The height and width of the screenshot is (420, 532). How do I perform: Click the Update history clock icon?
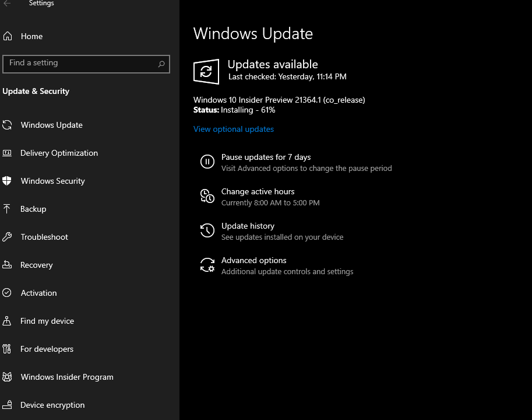tap(207, 230)
